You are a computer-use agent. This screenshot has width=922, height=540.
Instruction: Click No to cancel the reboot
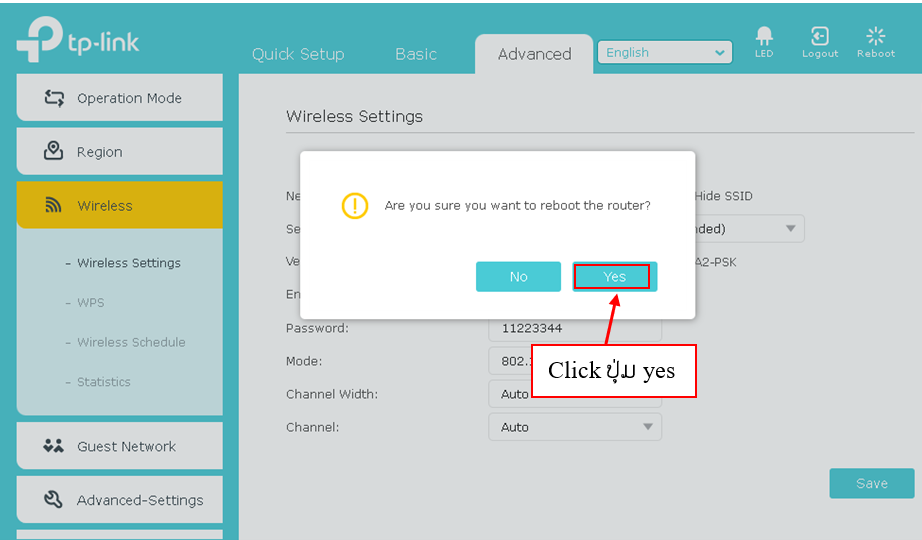click(518, 277)
